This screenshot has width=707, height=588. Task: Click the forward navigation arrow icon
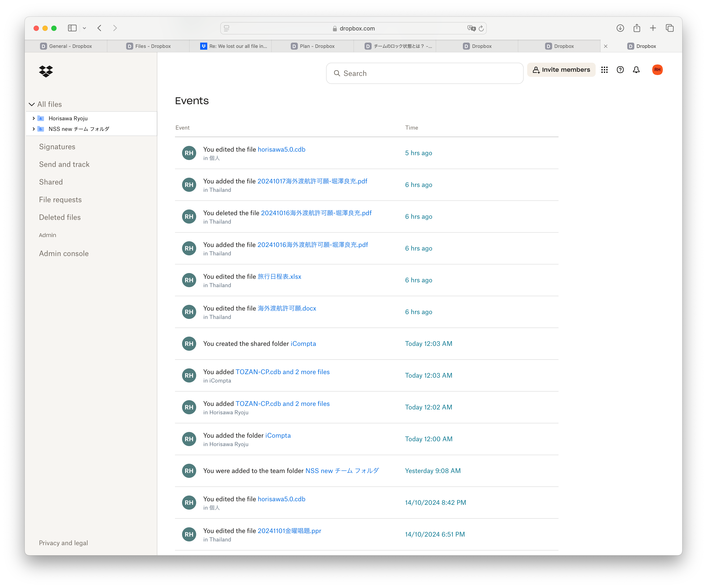[116, 28]
